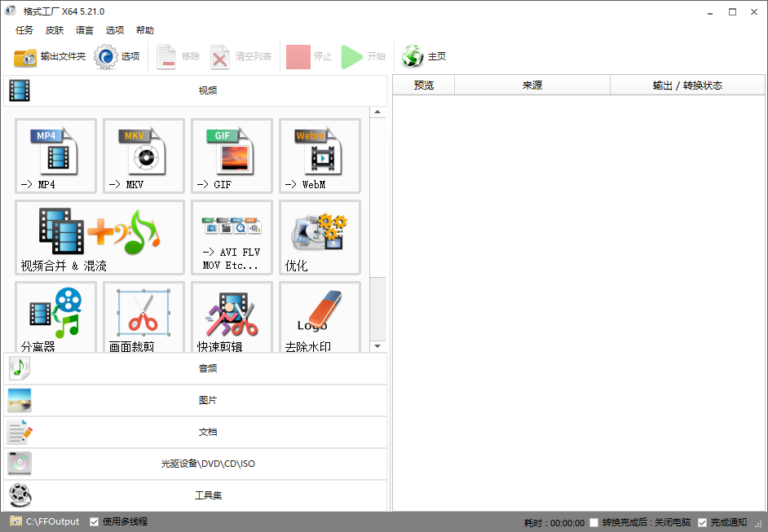
Task: Open the 皮肤 menu
Action: point(55,30)
